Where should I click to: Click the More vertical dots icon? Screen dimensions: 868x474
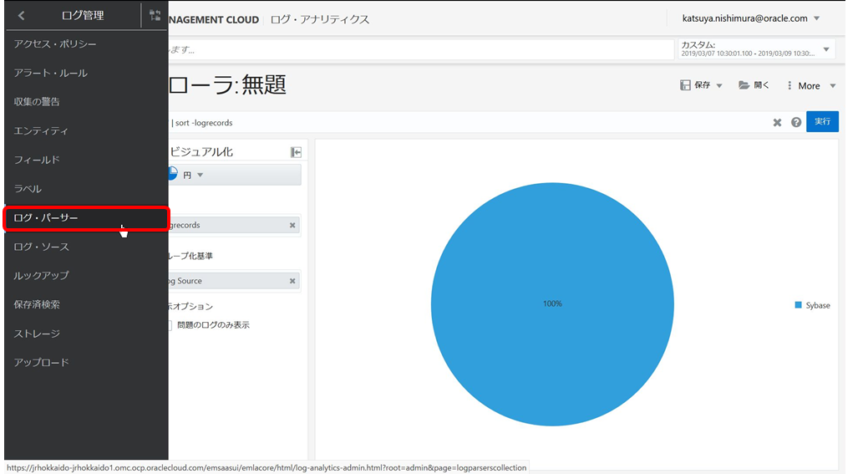pyautogui.click(x=789, y=86)
